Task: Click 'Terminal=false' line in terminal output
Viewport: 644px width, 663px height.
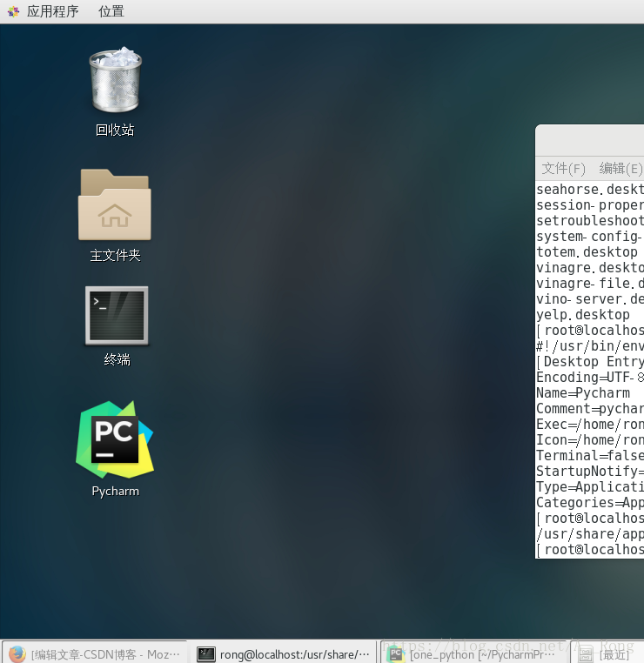Action: coord(590,455)
